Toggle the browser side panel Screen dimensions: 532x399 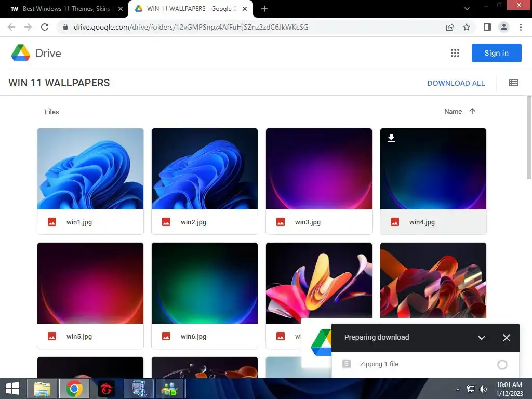click(487, 27)
